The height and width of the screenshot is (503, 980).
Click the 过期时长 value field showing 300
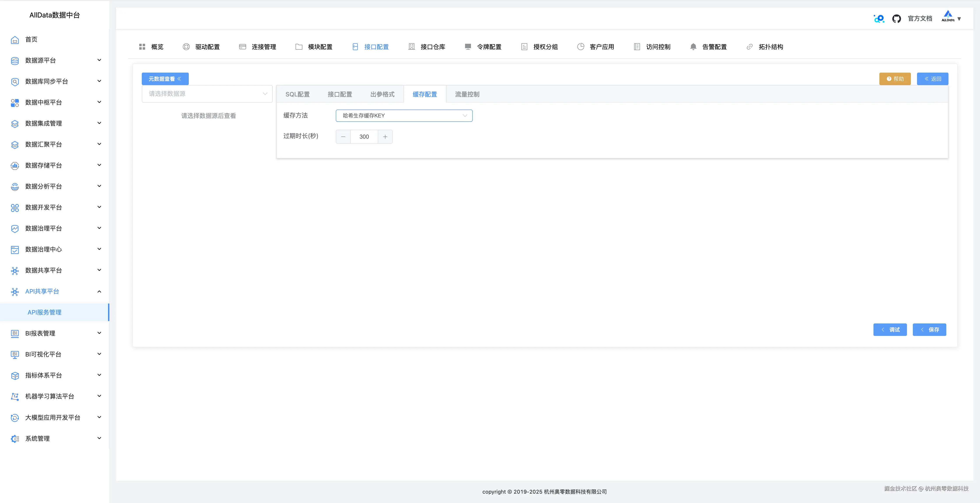(364, 137)
